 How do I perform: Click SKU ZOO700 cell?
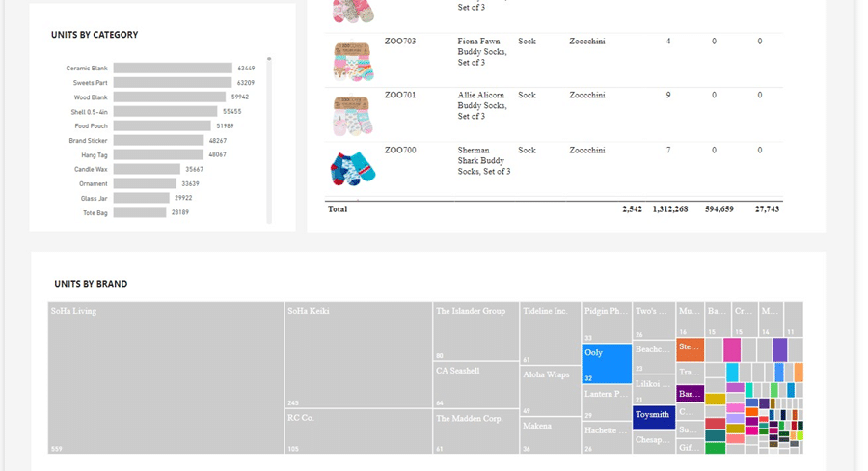click(400, 151)
